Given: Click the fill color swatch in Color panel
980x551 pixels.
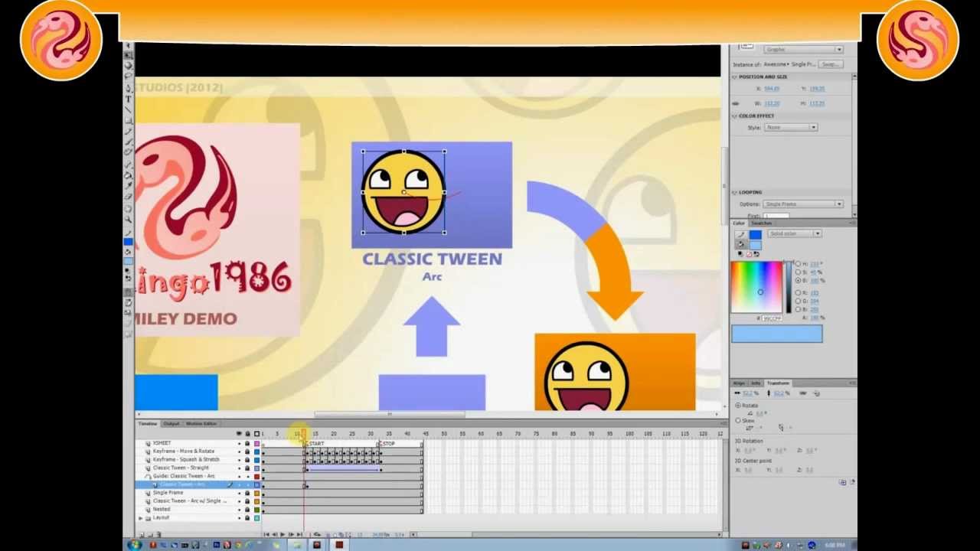Looking at the screenshot, I should (x=756, y=245).
